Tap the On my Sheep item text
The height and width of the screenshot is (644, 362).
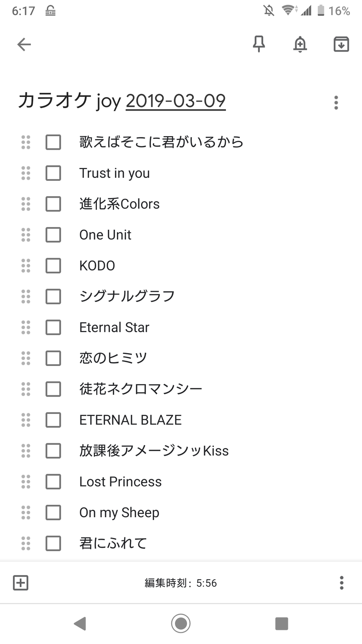(x=119, y=513)
